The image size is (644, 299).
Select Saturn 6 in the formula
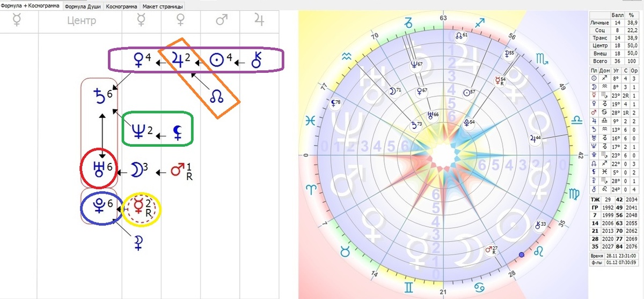coord(102,96)
